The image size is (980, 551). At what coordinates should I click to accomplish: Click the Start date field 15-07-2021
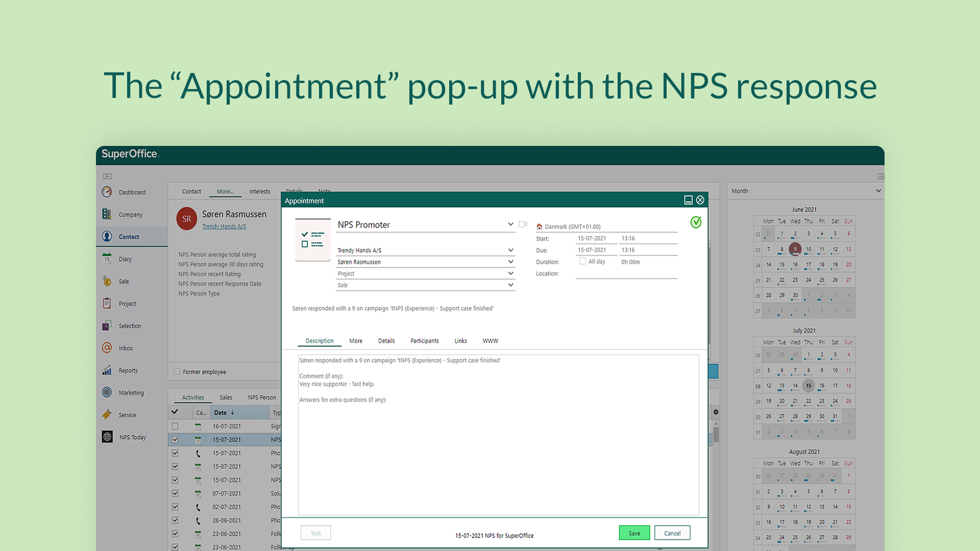pyautogui.click(x=596, y=238)
